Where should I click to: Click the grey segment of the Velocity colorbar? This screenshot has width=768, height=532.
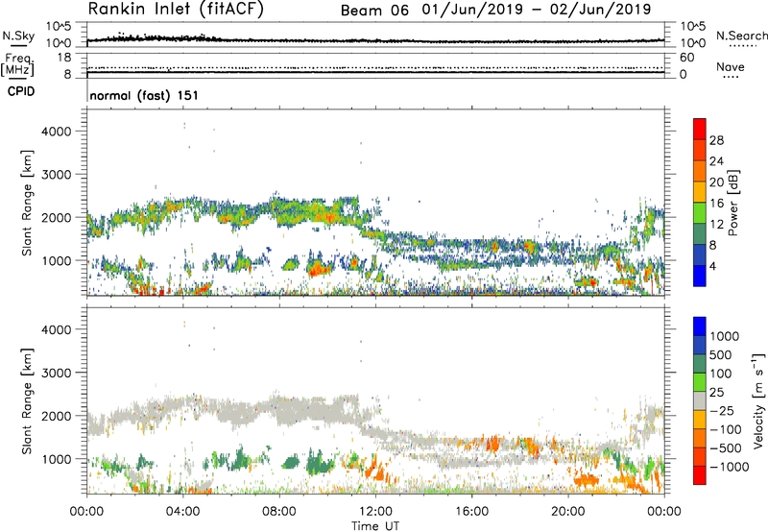700,400
